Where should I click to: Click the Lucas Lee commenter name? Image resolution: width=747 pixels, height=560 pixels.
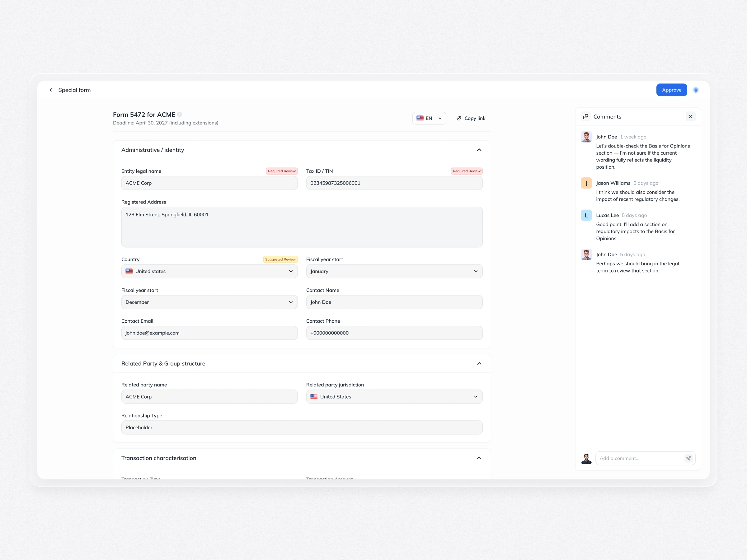[x=607, y=215]
